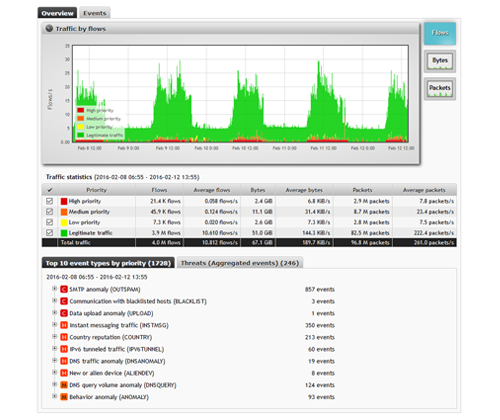The height and width of the screenshot is (420, 500).
Task: Click the M icon for Behavior anomaly
Action: (64, 397)
